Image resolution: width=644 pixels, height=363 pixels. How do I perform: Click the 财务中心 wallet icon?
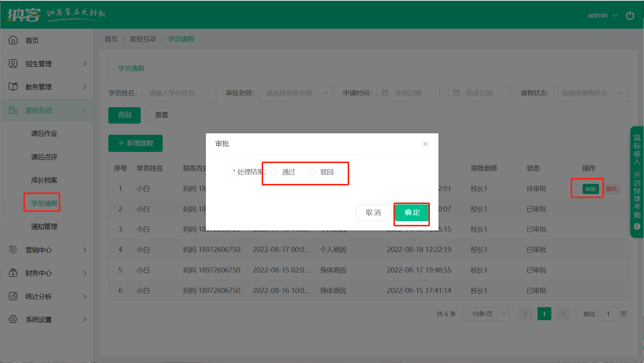pos(13,273)
